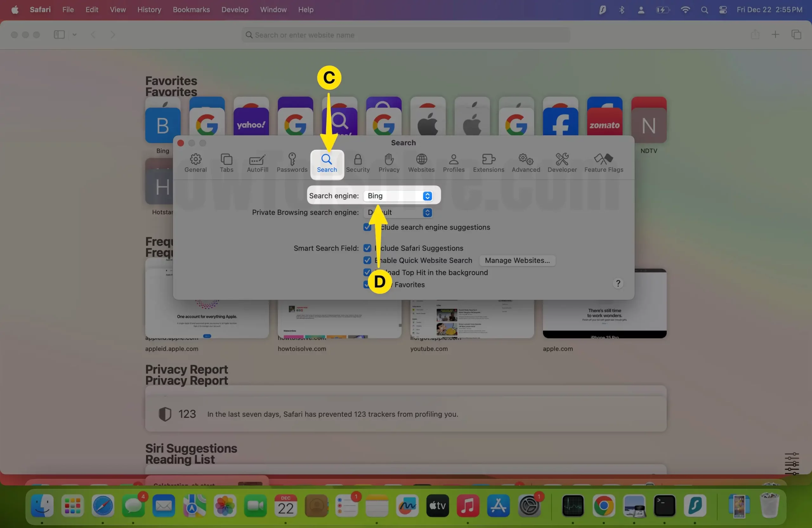Screen dimensions: 812x528
Task: Open the howtoisolve.com frequently visited thumbnail
Action: pyautogui.click(x=339, y=319)
